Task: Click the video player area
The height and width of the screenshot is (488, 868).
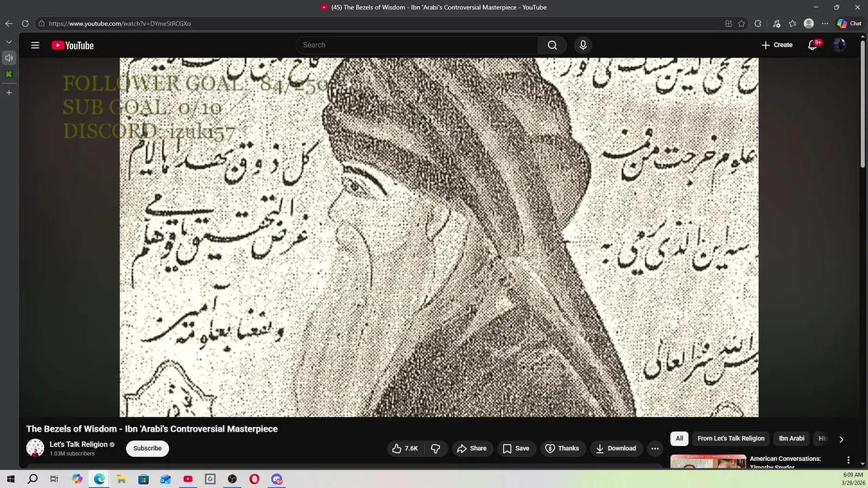Action: click(x=439, y=237)
